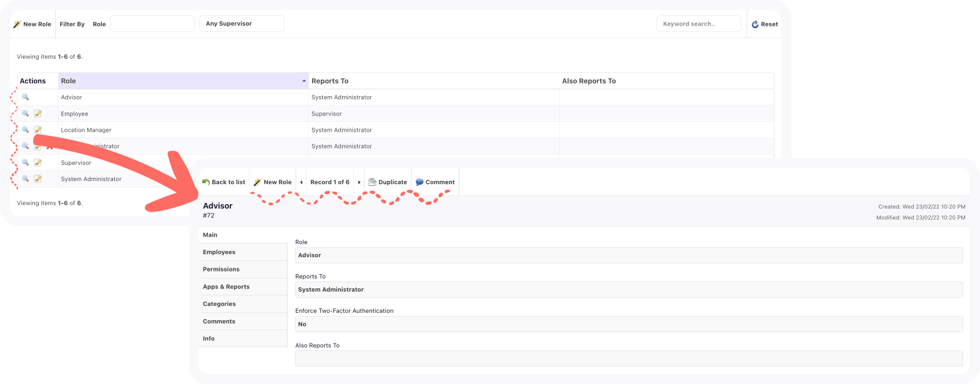Toggle the sort arrow in the Role column header
The height and width of the screenshot is (384, 980).
pos(304,81)
